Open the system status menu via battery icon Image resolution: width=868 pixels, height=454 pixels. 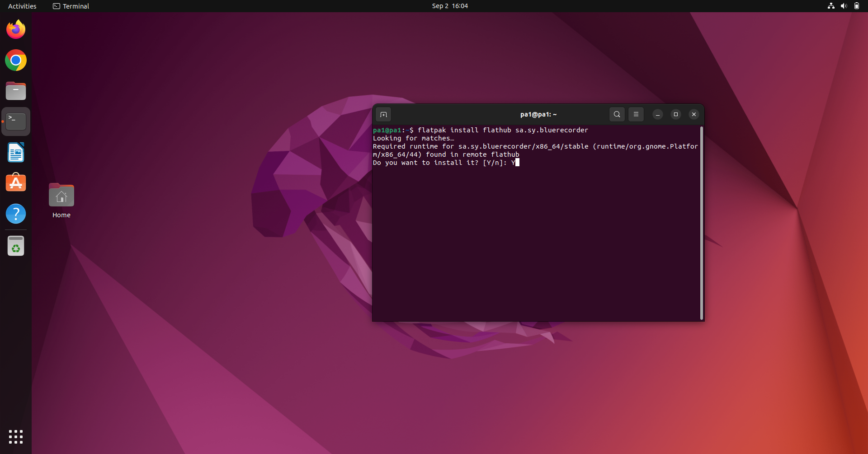click(857, 6)
